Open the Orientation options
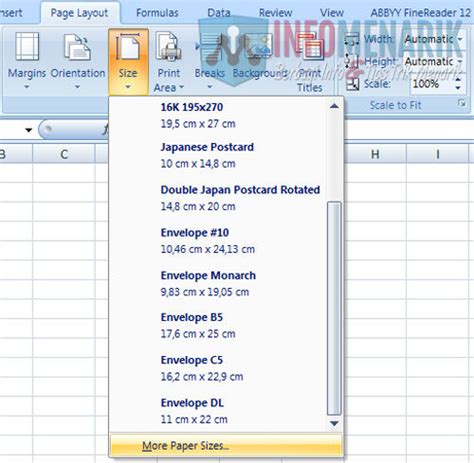Screen dimensions: 474x463 pyautogui.click(x=78, y=61)
